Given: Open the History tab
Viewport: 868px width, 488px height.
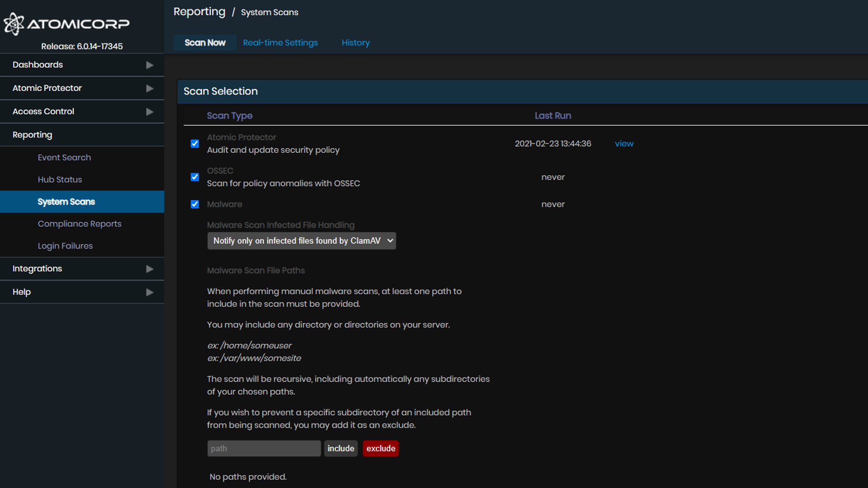Looking at the screenshot, I should coord(355,42).
